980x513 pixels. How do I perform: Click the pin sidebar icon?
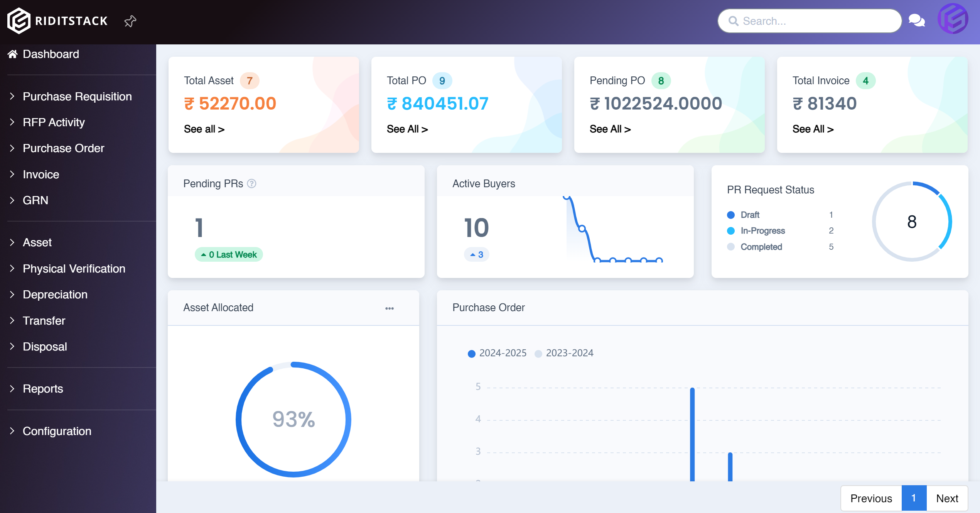pyautogui.click(x=130, y=21)
